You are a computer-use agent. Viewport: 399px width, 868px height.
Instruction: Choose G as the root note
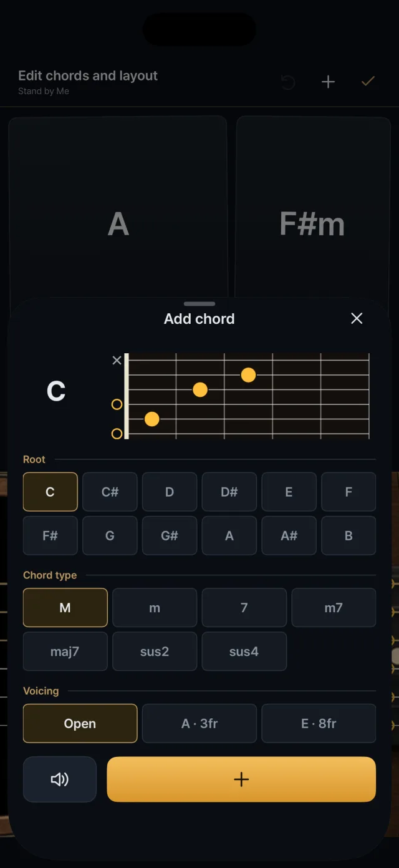tap(110, 536)
